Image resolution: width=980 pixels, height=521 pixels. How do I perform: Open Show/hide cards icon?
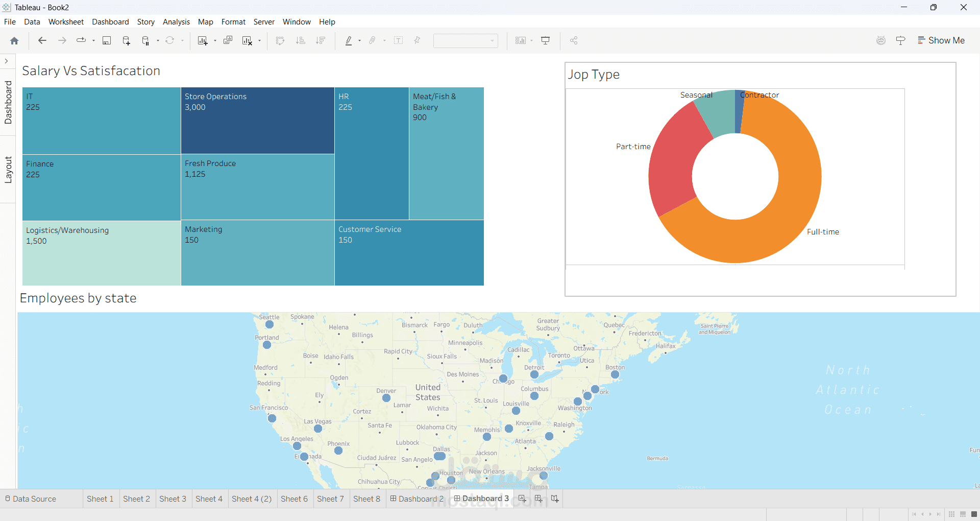(x=520, y=40)
